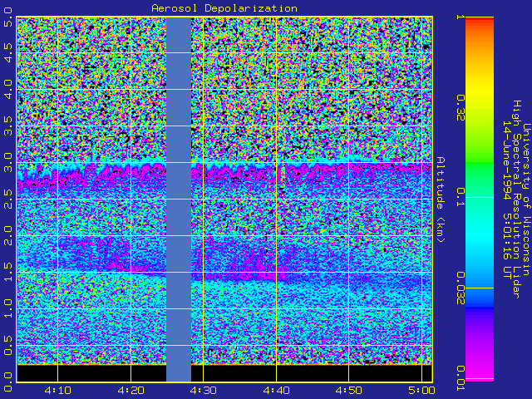The height and width of the screenshot is (399, 532).
Task: Click the 'Altitude (km)' axis title
Action: tap(441, 199)
